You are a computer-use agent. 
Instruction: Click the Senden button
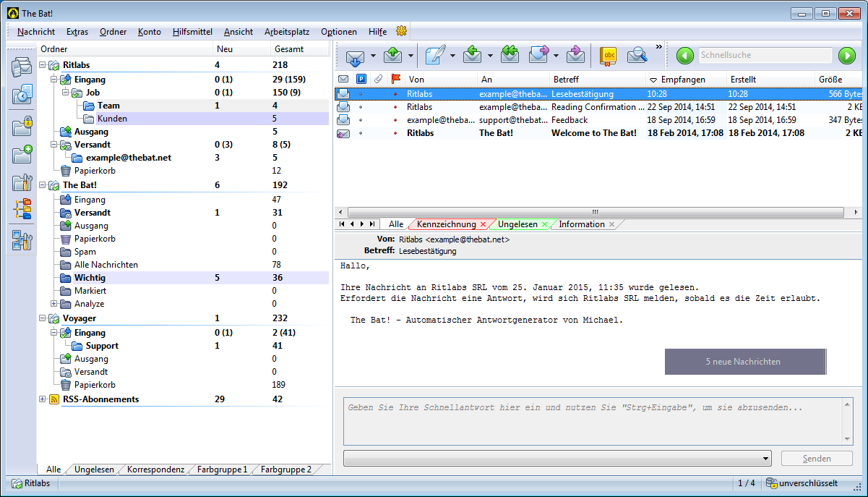coord(817,459)
